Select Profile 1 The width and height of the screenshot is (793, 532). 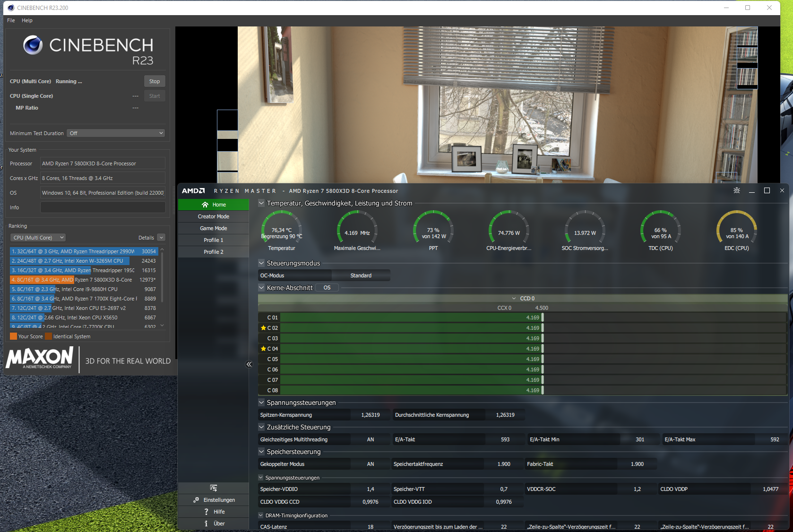214,240
